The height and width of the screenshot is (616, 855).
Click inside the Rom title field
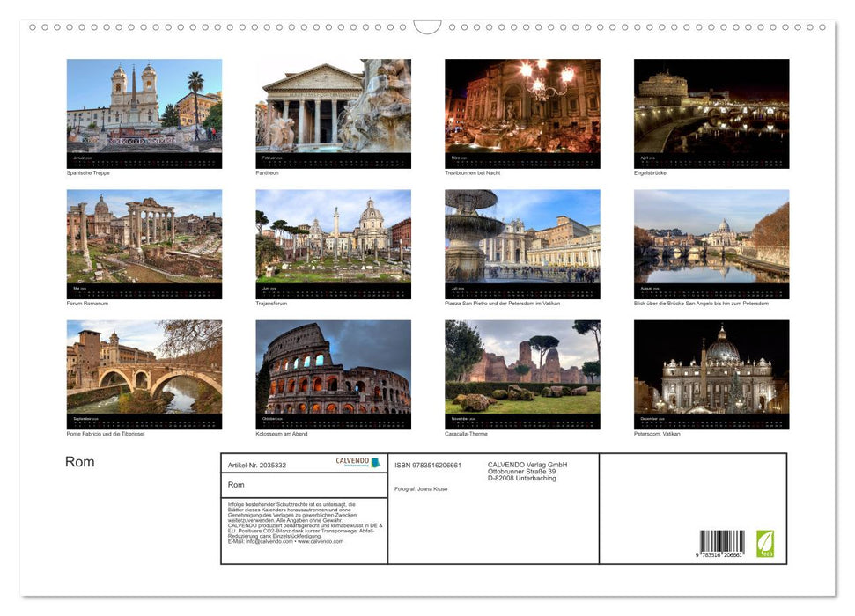click(x=304, y=485)
